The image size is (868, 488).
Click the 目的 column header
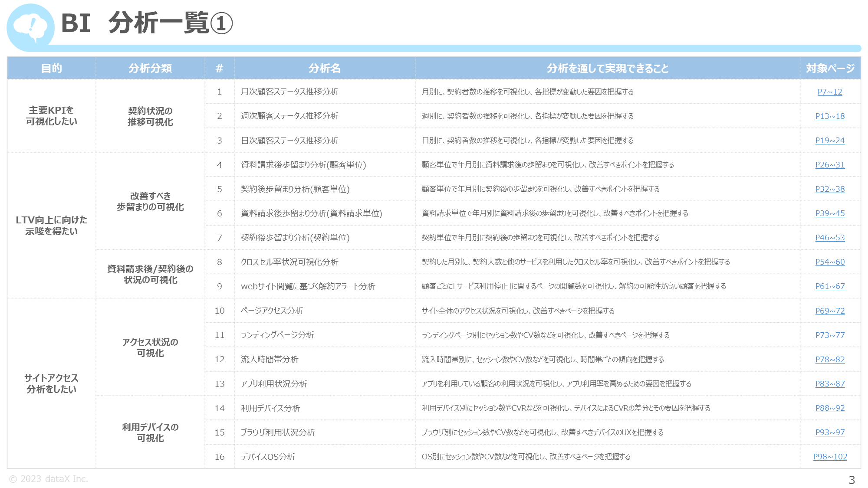[52, 68]
